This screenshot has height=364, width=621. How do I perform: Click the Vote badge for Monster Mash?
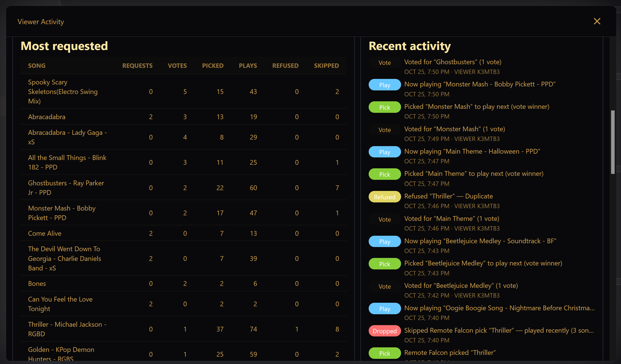(x=384, y=130)
